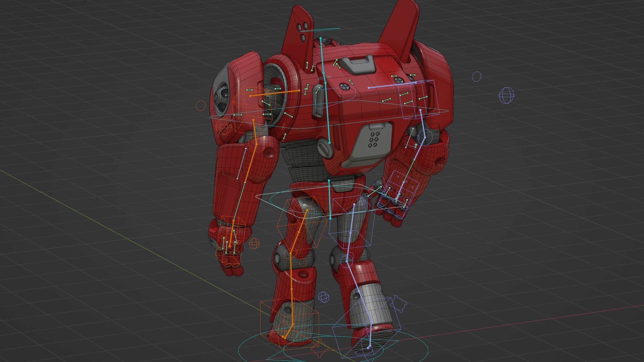Select the blue box control at the right shoulder

coord(419,99)
